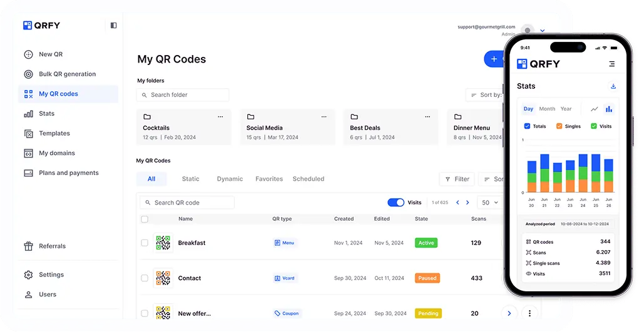Collapse the sidebar with panel icon
Image resolution: width=644 pixels, height=332 pixels.
[x=113, y=26]
